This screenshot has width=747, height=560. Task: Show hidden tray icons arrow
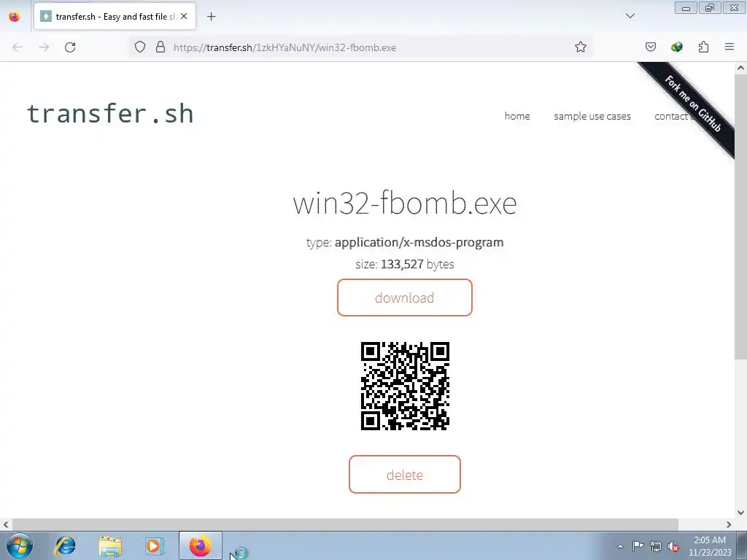(620, 546)
